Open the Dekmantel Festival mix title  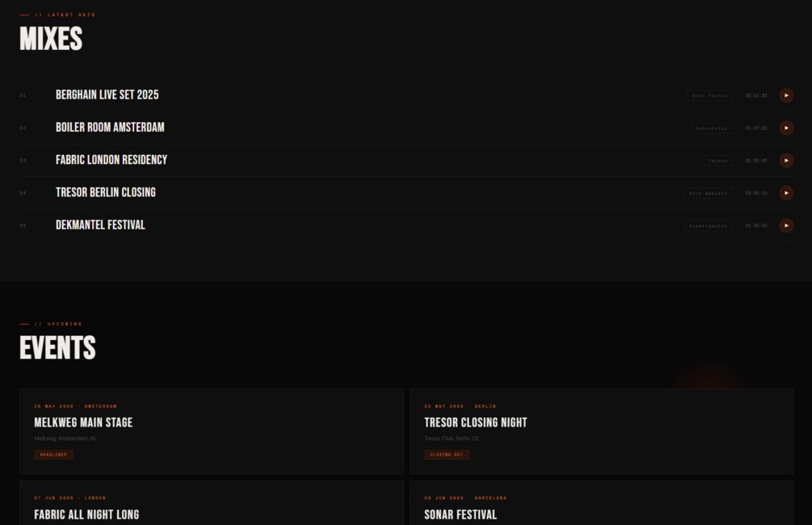point(100,225)
